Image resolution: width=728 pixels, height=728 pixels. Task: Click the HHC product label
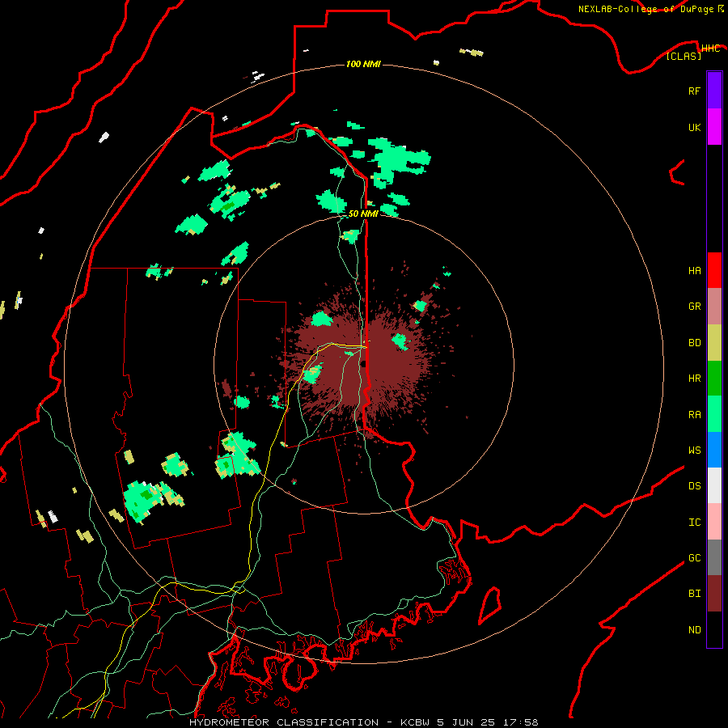coord(710,49)
